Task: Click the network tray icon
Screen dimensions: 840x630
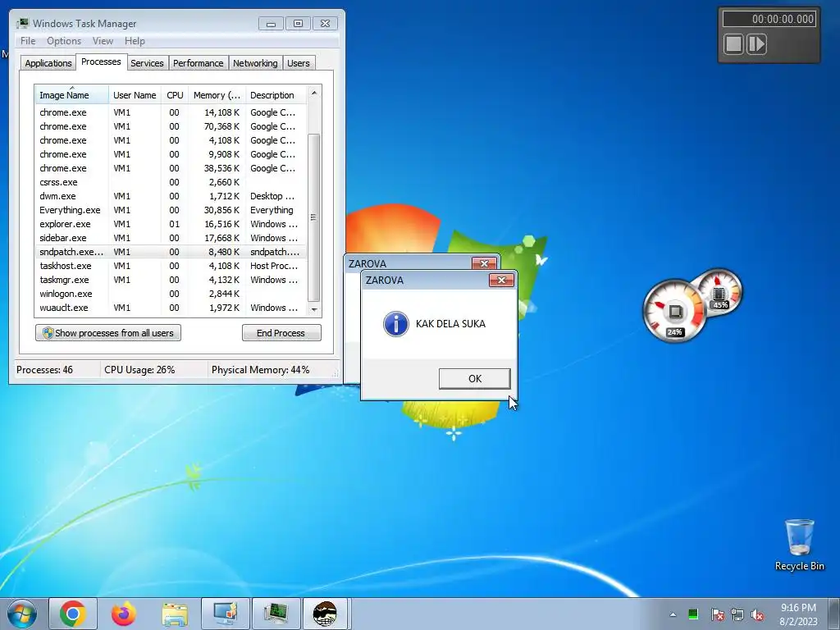Action: point(737,614)
